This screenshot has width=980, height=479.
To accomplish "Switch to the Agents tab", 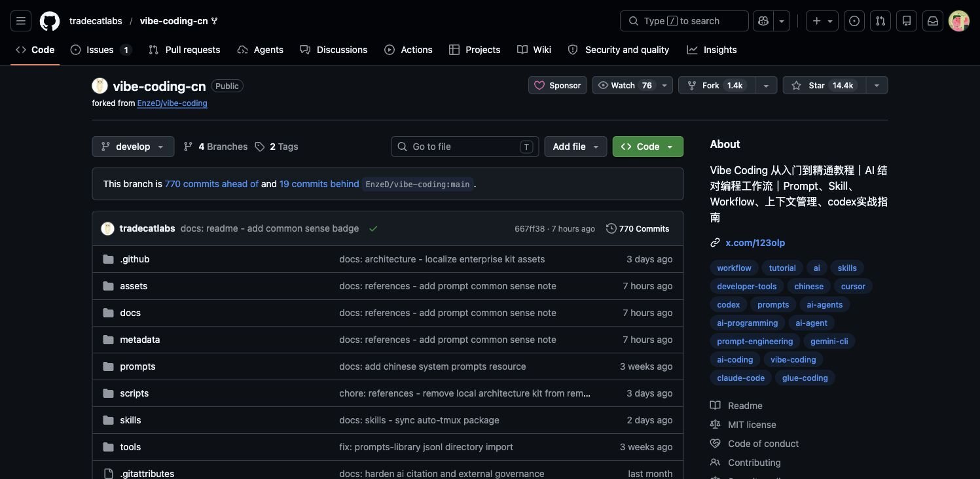I will [261, 50].
